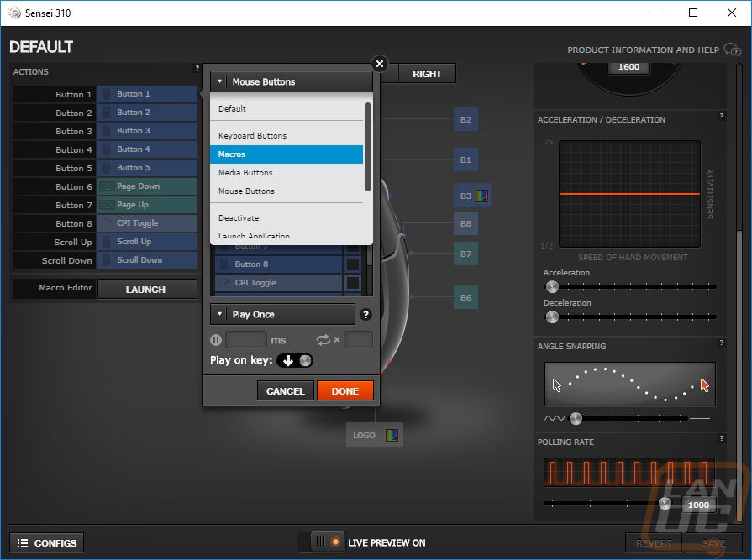Select Deactivate from the list

[287, 218]
